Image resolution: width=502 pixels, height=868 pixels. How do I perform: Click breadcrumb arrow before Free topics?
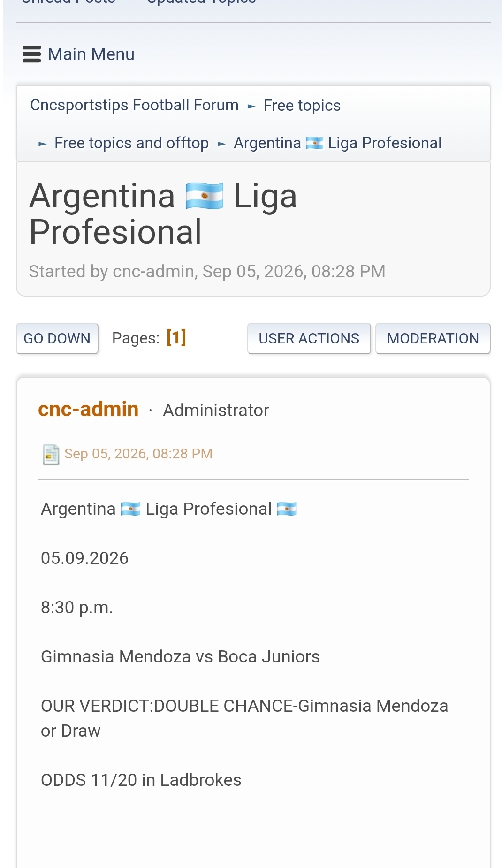(x=251, y=107)
